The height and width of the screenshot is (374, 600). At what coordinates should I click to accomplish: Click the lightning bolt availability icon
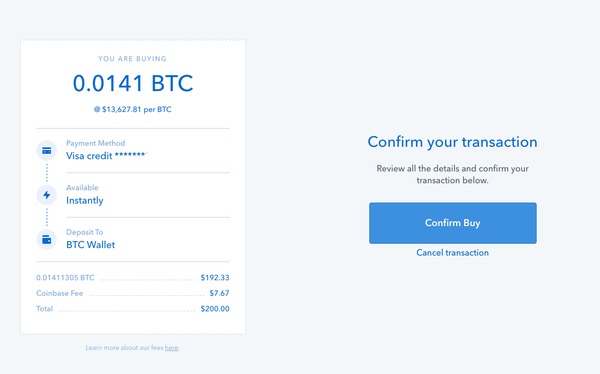pos(47,195)
